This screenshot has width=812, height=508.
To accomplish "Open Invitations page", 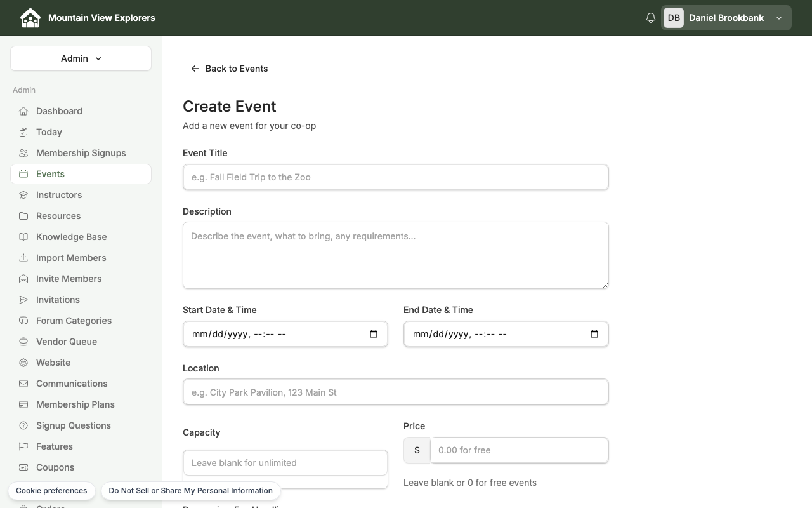I will 81,300.
